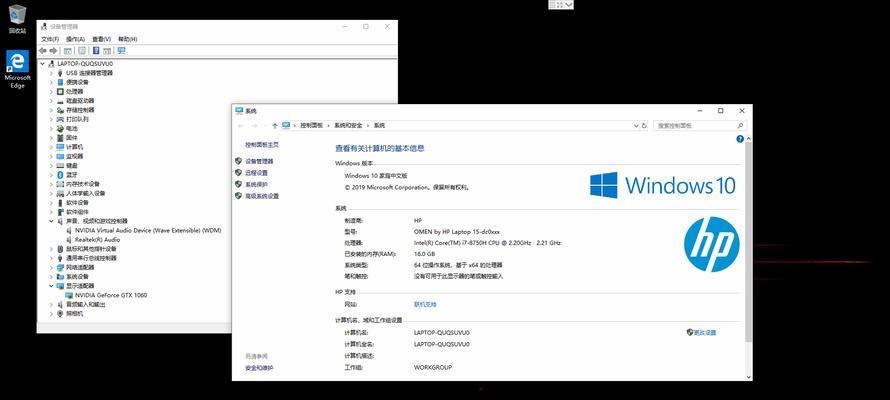The image size is (890, 400).
Task: Expand the 便携设备 node in Device Manager
Action: pos(51,82)
